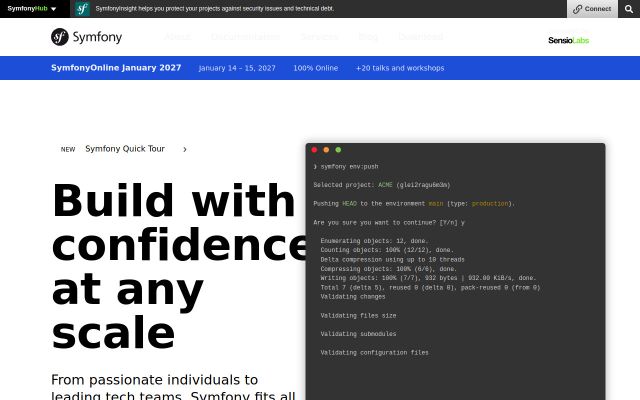Image resolution: width=640 pixels, height=400 pixels.
Task: Click the Symfony logo to go home
Action: pyautogui.click(x=87, y=37)
